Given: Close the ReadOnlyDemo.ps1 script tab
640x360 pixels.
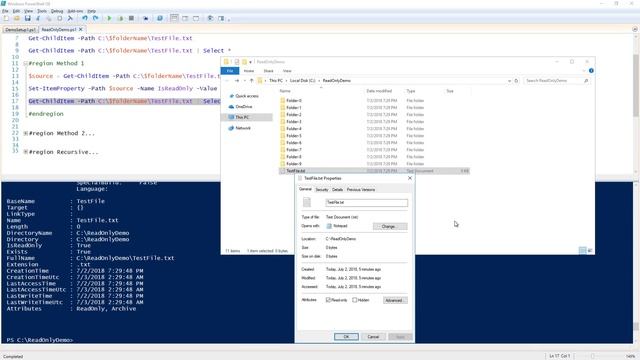Looking at the screenshot, I should click(x=80, y=29).
